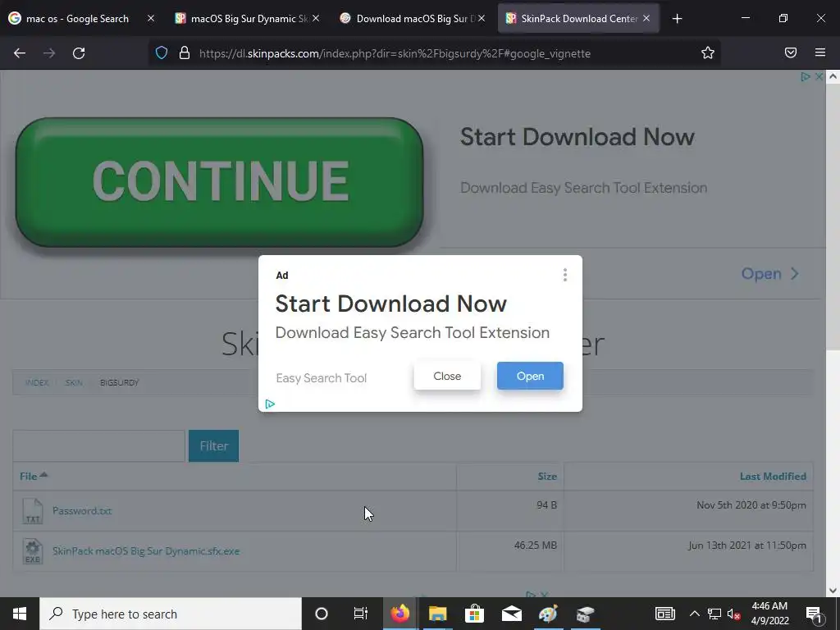
Task: Sort by File column header
Action: pos(33,476)
